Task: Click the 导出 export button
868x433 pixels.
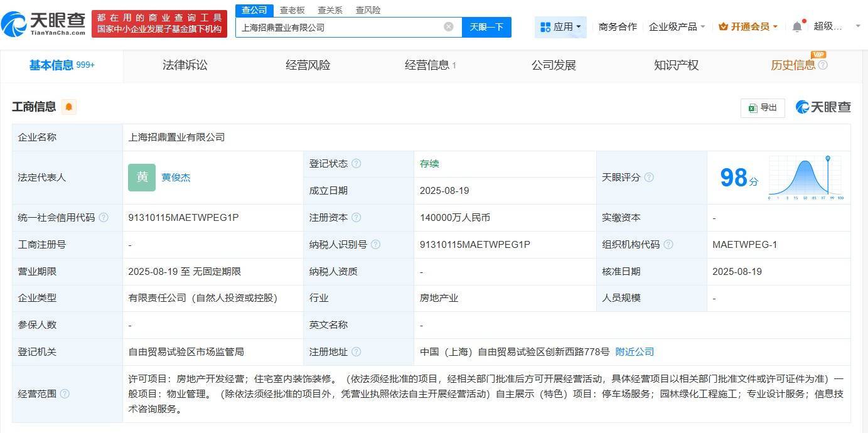Action: [x=763, y=108]
